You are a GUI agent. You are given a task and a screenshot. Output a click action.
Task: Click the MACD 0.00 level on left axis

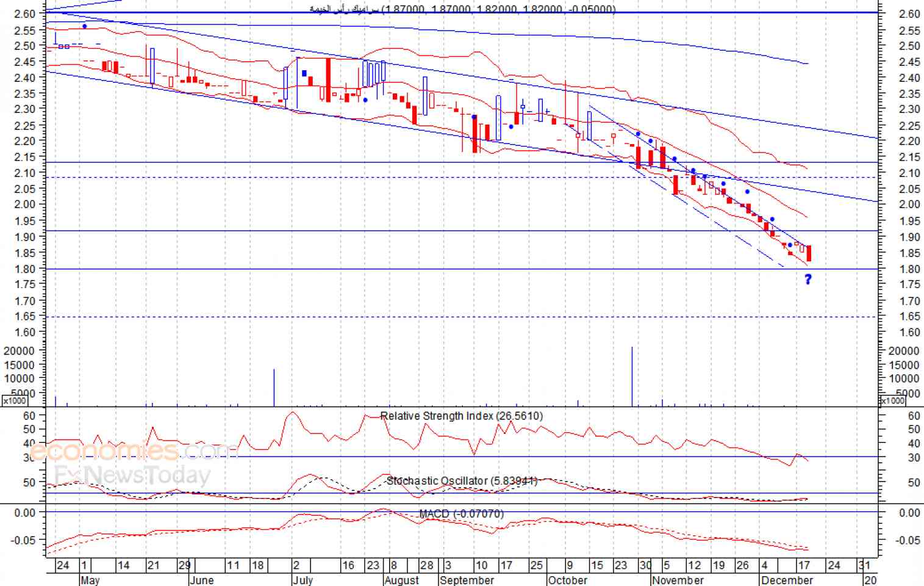[x=25, y=513]
